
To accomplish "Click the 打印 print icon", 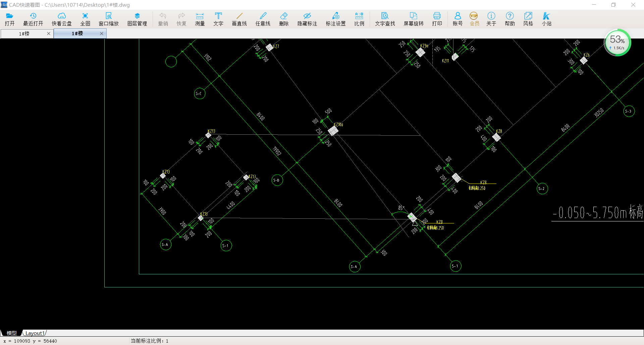I will pos(437,19).
